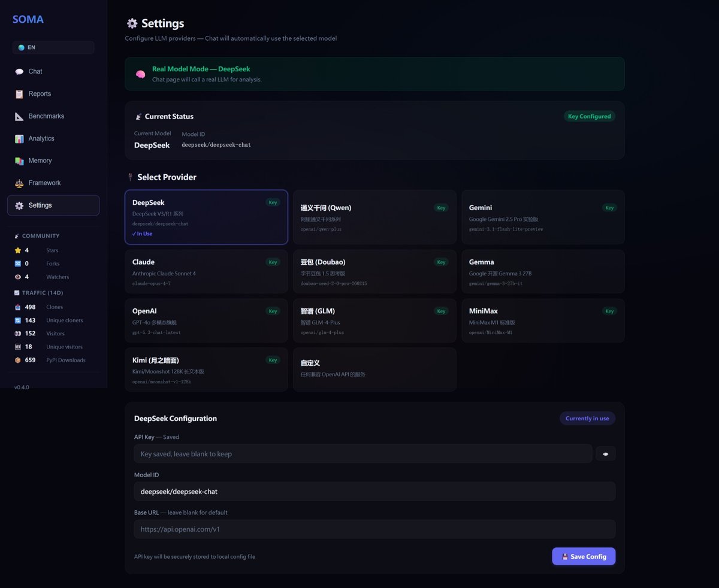Switch to Analytics page
This screenshot has width=719, height=588.
click(x=53, y=138)
